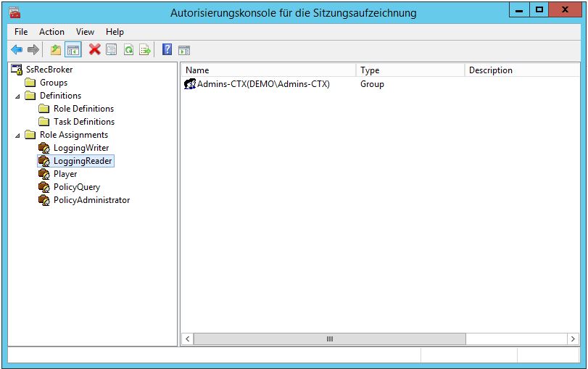Toggle Show/Hide Action Pane icon
The height and width of the screenshot is (369, 588).
pyautogui.click(x=184, y=50)
